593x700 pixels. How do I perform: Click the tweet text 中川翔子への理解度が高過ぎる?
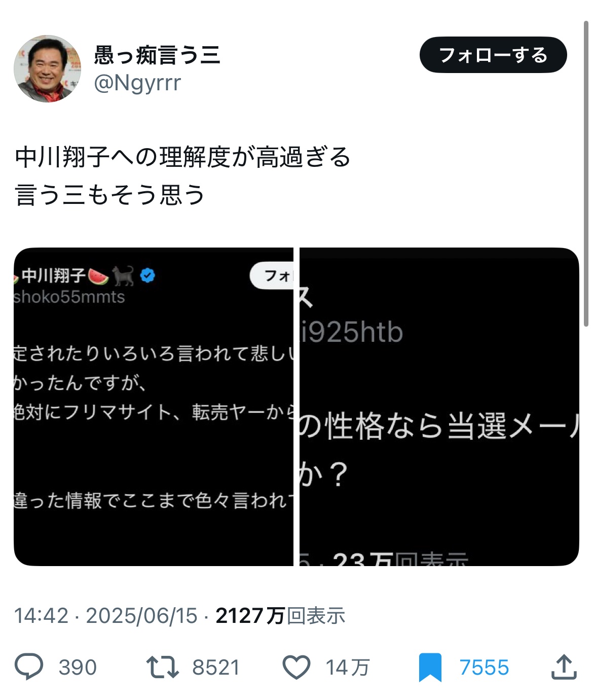182,157
